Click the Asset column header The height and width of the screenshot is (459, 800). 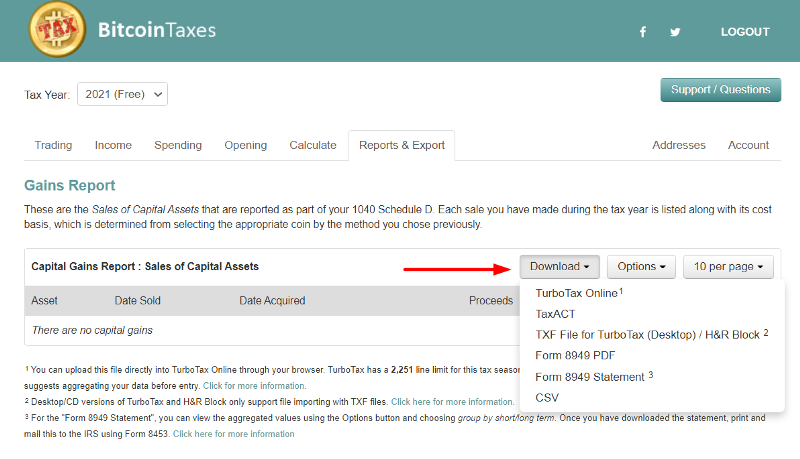(x=44, y=301)
